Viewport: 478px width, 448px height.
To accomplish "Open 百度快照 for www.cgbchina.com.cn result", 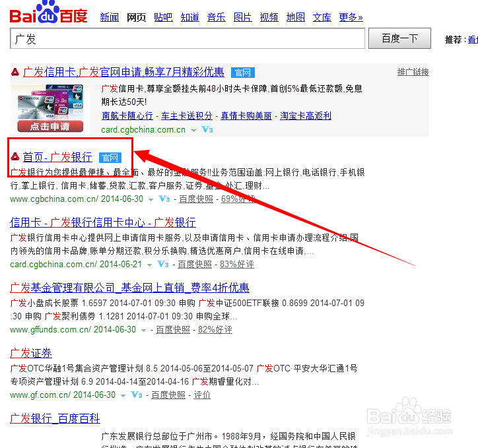I will pos(196,199).
